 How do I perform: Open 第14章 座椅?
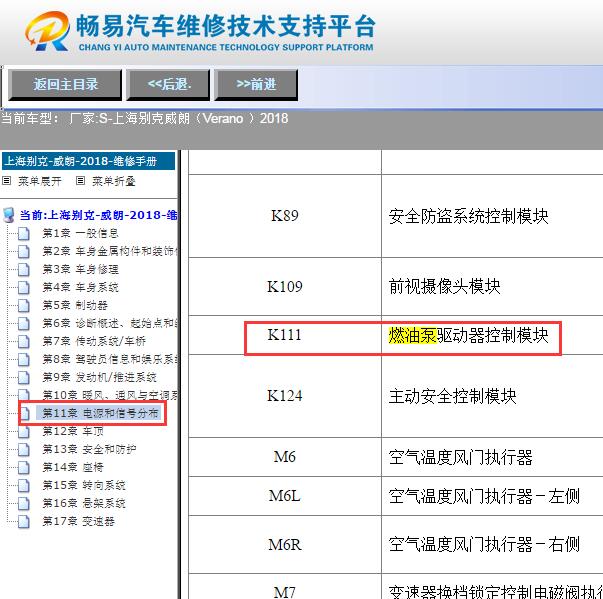coord(73,468)
